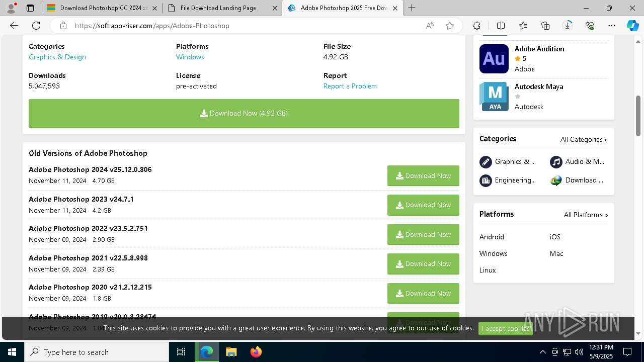Open the Adobe Audition title link
This screenshot has height=362, width=644.
click(x=539, y=49)
